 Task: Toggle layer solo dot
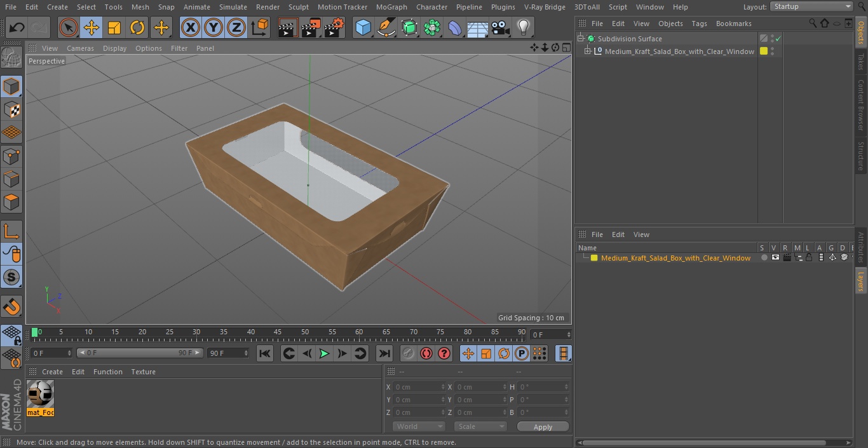click(764, 258)
